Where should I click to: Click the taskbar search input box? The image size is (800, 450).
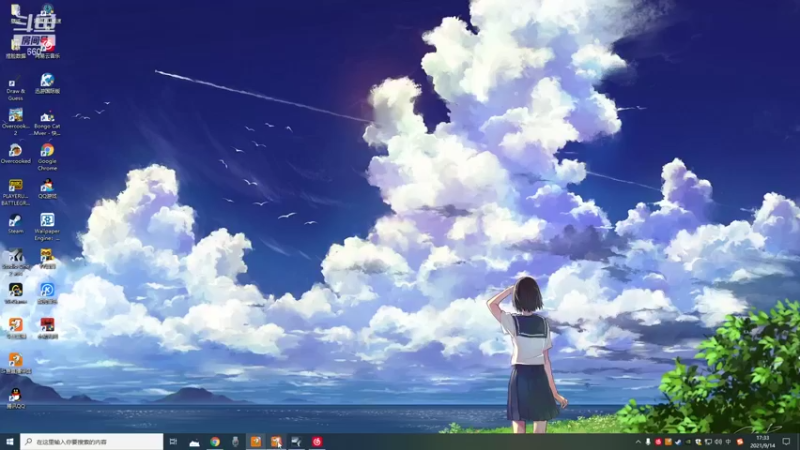(x=92, y=442)
